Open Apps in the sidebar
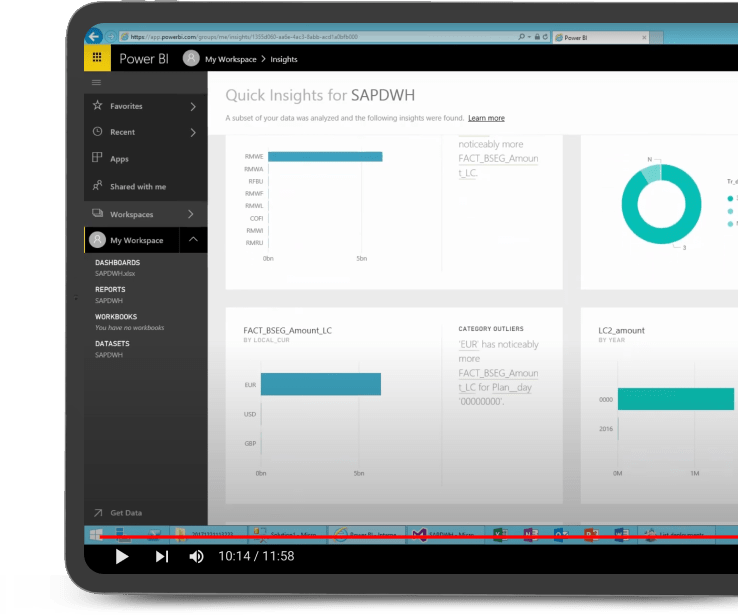 pos(145,159)
